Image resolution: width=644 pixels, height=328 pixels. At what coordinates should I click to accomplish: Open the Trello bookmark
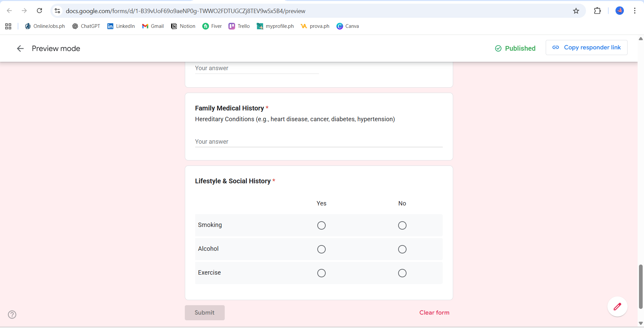(239, 26)
